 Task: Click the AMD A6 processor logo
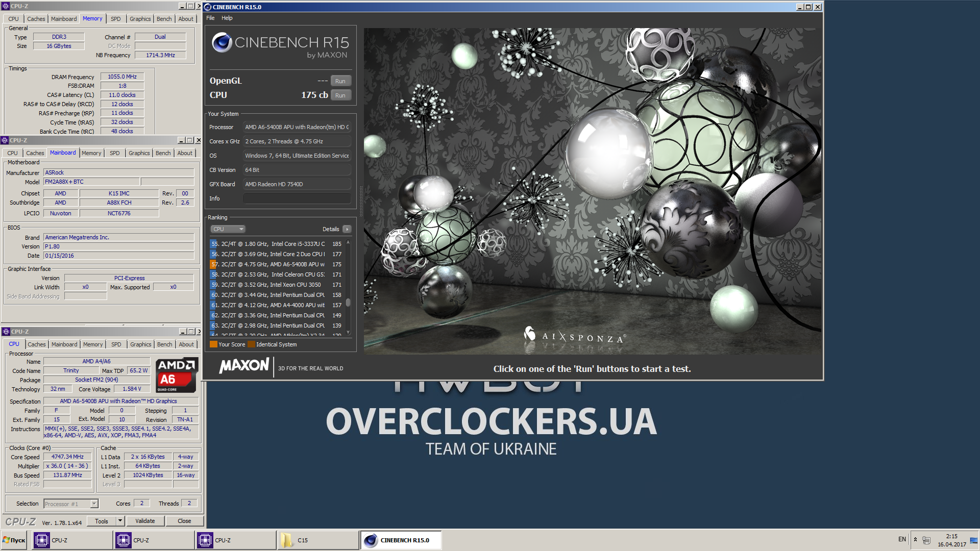pyautogui.click(x=176, y=375)
